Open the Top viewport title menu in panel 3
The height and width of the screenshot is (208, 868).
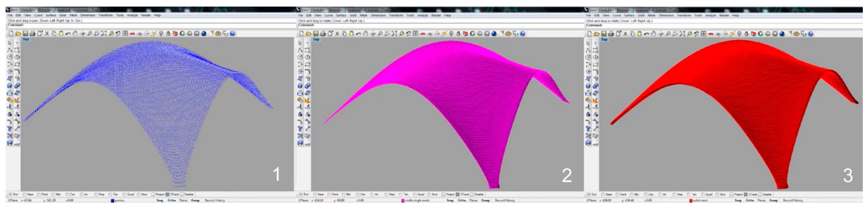point(604,39)
